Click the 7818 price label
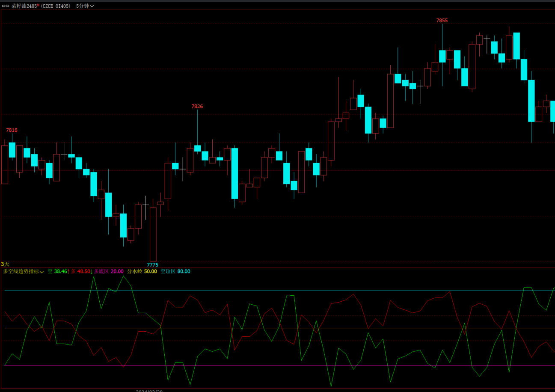The width and height of the screenshot is (555, 392). pyautogui.click(x=12, y=130)
